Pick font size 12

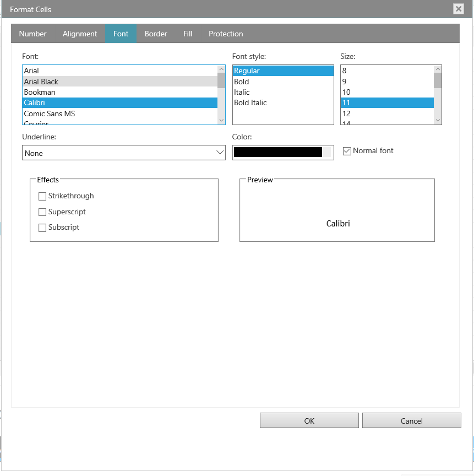coord(346,113)
